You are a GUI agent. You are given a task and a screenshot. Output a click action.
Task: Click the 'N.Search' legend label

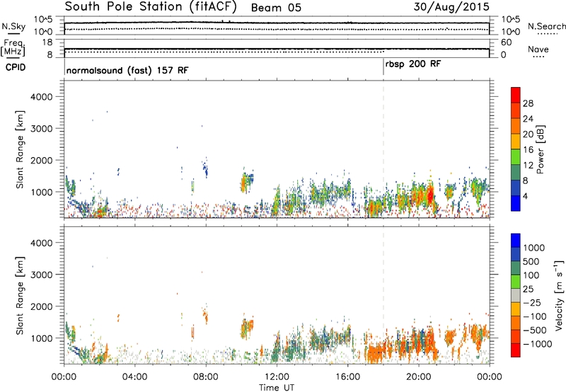click(x=546, y=26)
